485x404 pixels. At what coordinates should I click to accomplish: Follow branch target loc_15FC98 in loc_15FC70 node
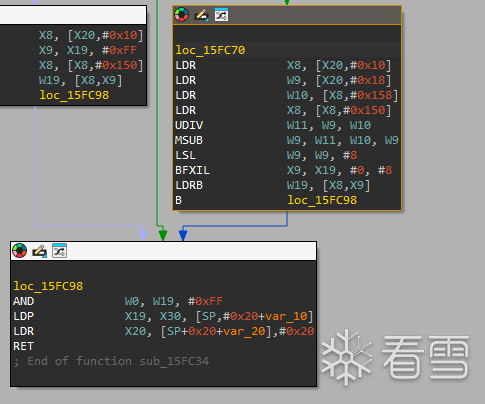(x=322, y=200)
